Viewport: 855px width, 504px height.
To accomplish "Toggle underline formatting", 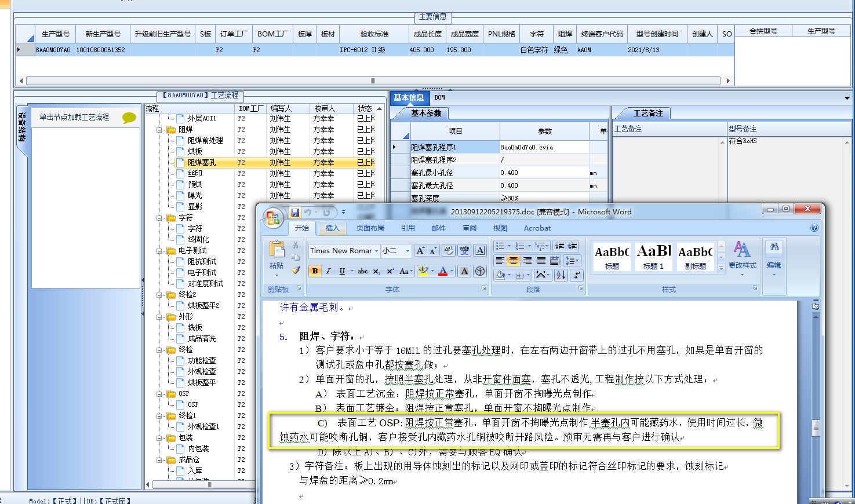I will 342,271.
